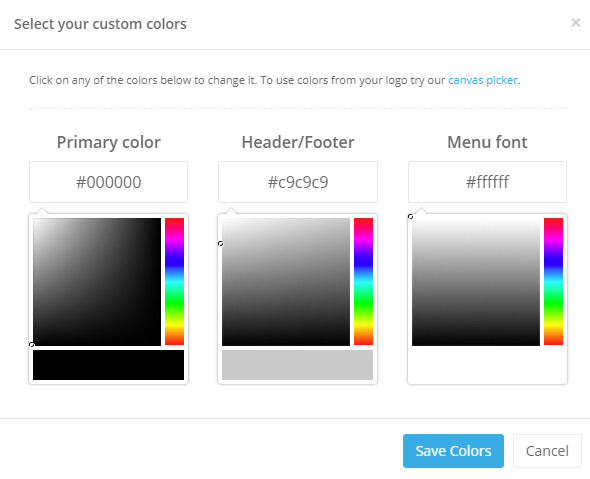
Task: Close the custom colors dialog
Action: click(x=575, y=23)
